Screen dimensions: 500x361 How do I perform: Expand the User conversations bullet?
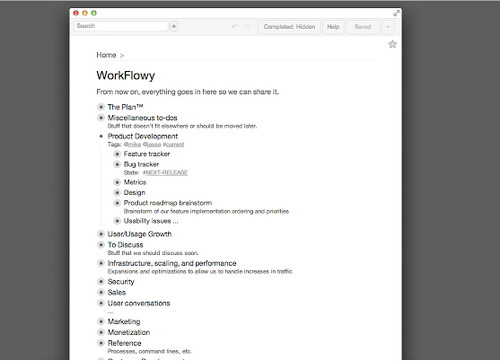tap(101, 303)
